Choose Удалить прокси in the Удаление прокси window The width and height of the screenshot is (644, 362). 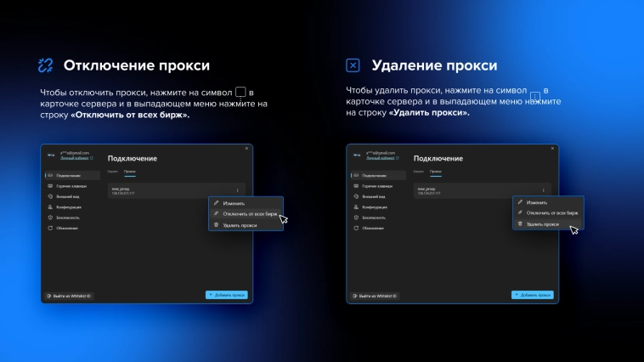548,224
